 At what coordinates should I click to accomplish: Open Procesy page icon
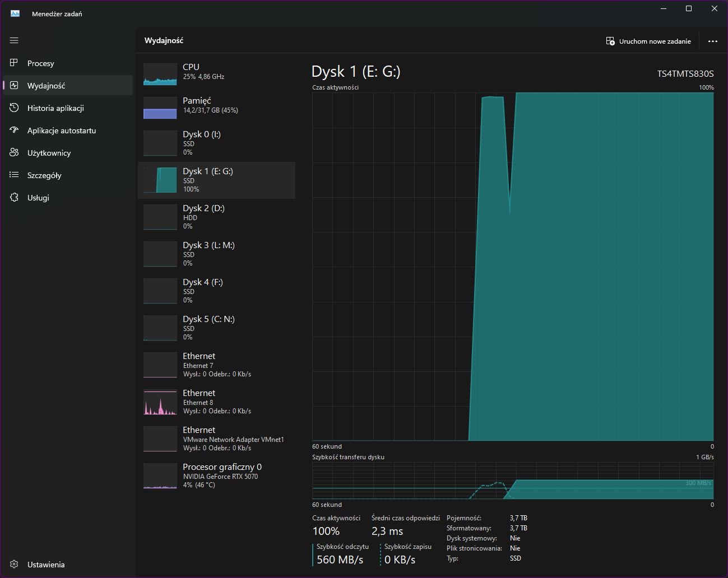[14, 63]
